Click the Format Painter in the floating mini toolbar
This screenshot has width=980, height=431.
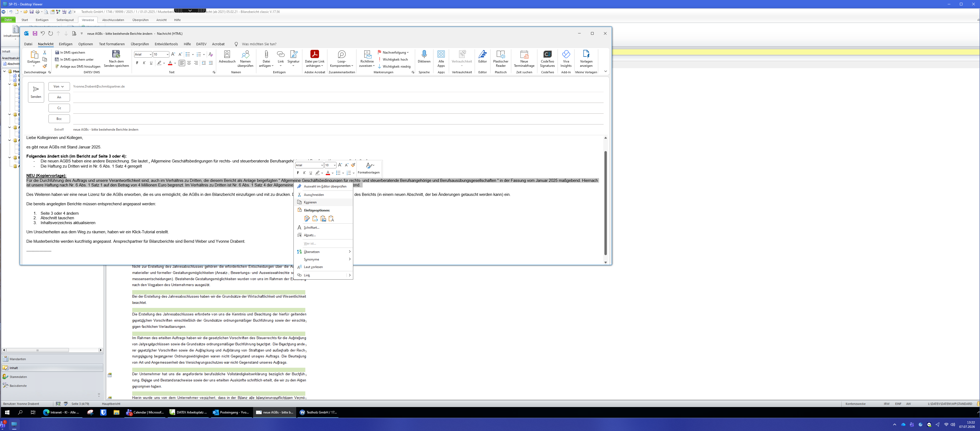tap(353, 165)
